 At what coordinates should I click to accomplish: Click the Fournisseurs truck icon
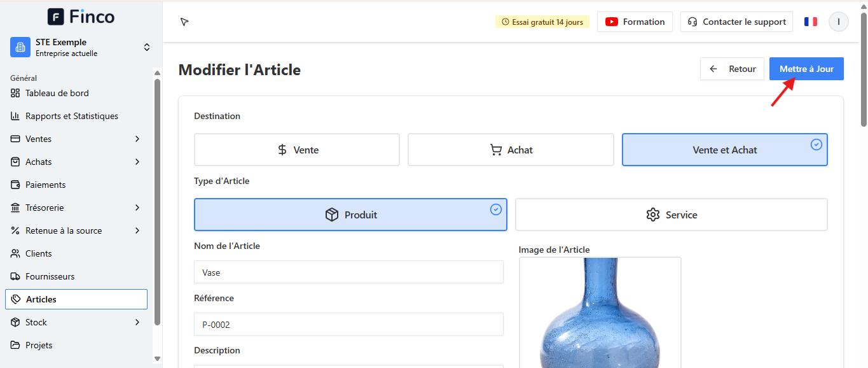pos(15,276)
